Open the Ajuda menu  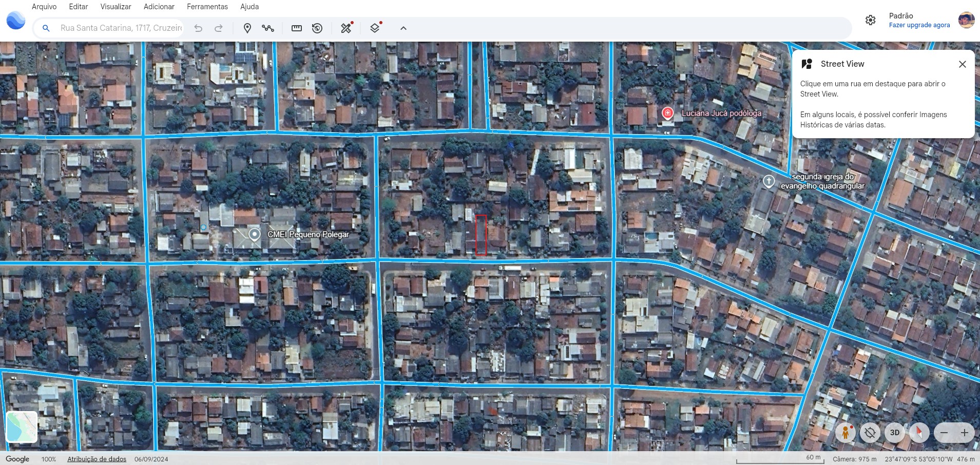249,7
